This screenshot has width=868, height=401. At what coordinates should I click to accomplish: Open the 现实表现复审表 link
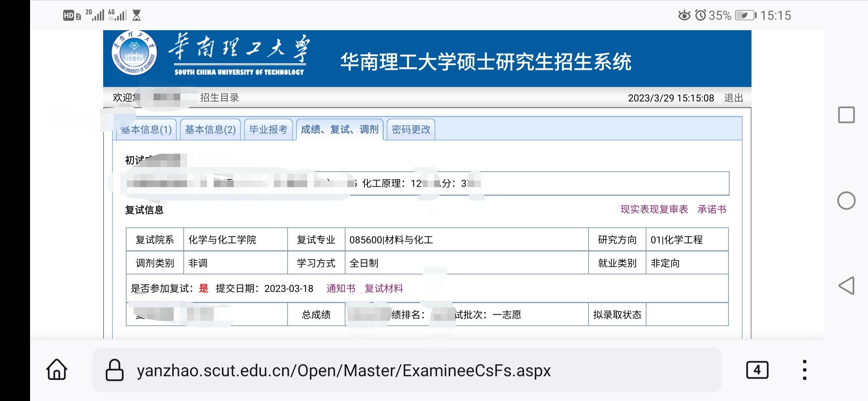[654, 209]
